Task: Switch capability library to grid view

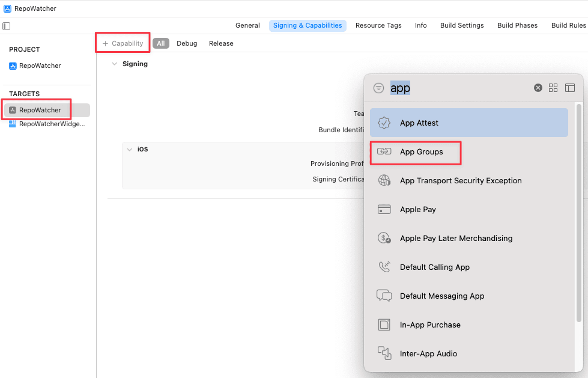Action: [553, 88]
